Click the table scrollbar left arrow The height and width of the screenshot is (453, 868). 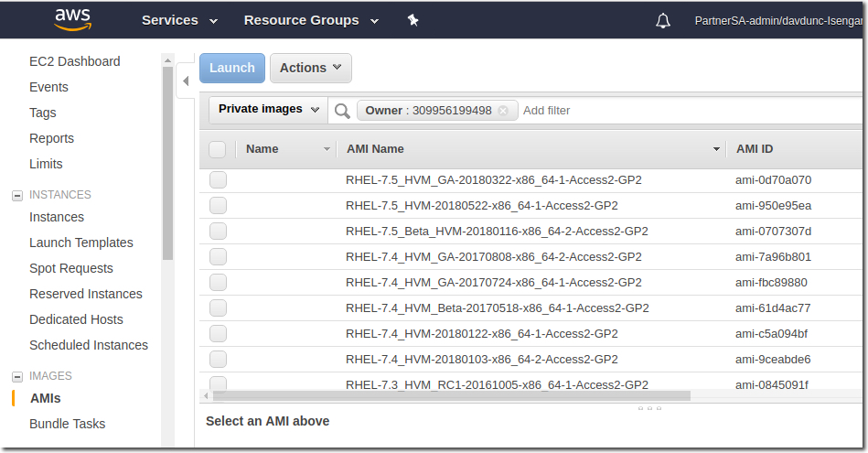206,396
